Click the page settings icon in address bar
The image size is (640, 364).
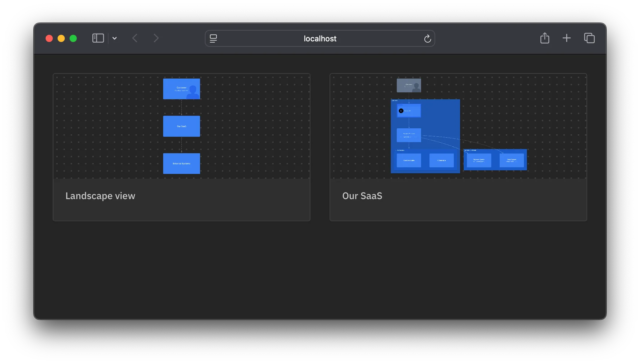213,38
